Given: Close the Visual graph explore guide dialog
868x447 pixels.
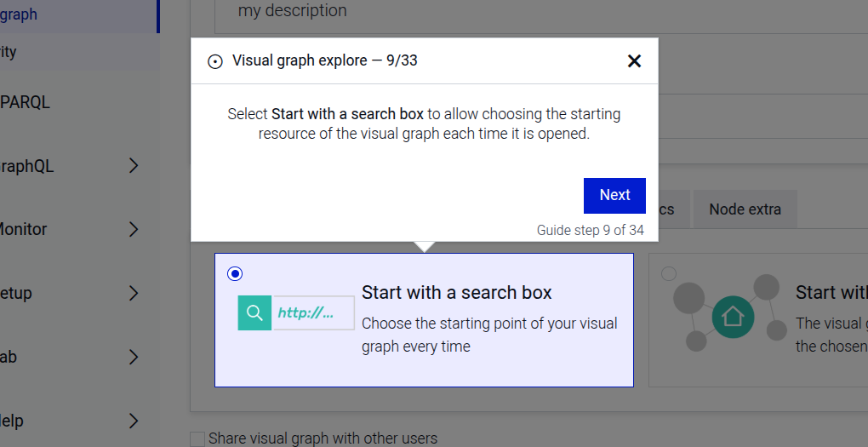Looking at the screenshot, I should click(634, 61).
